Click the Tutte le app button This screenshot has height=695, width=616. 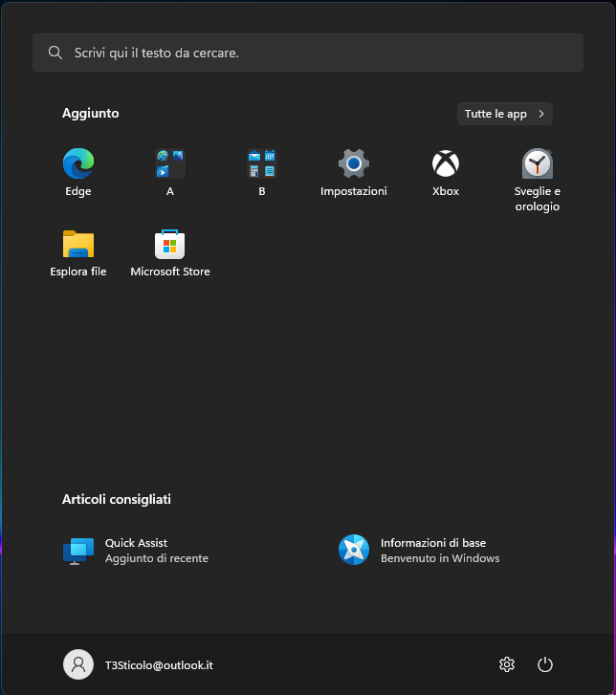[505, 114]
